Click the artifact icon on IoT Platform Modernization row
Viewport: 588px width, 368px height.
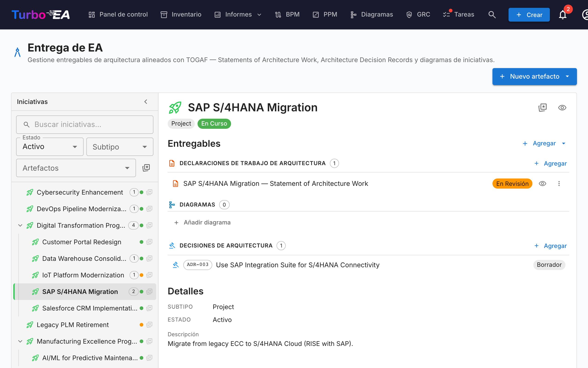150,275
